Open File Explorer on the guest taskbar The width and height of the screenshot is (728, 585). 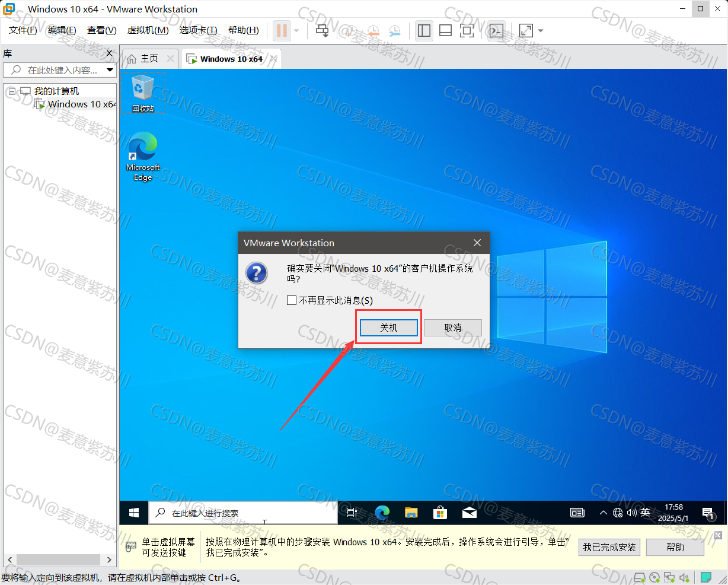[411, 513]
